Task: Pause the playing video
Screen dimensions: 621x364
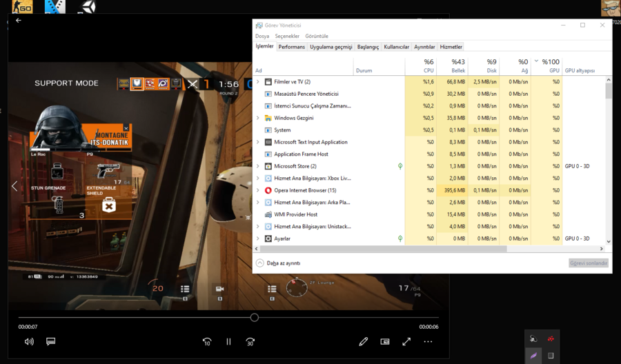Action: [228, 341]
